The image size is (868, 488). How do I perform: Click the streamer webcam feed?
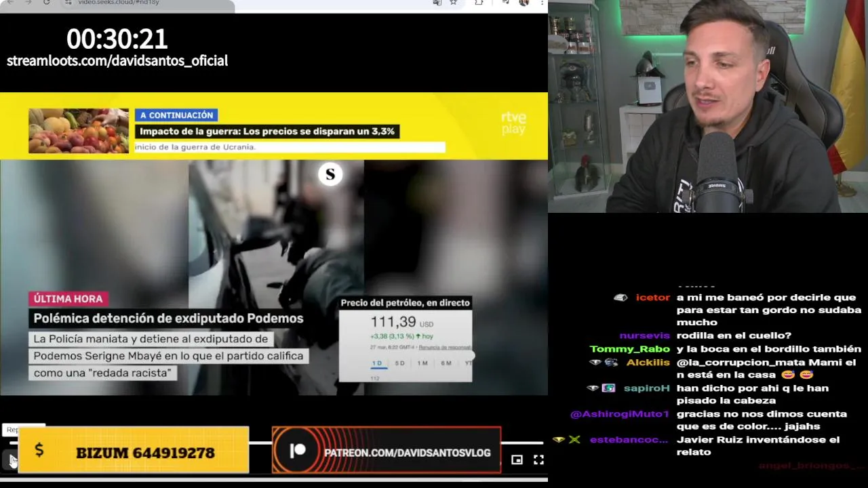(708, 106)
